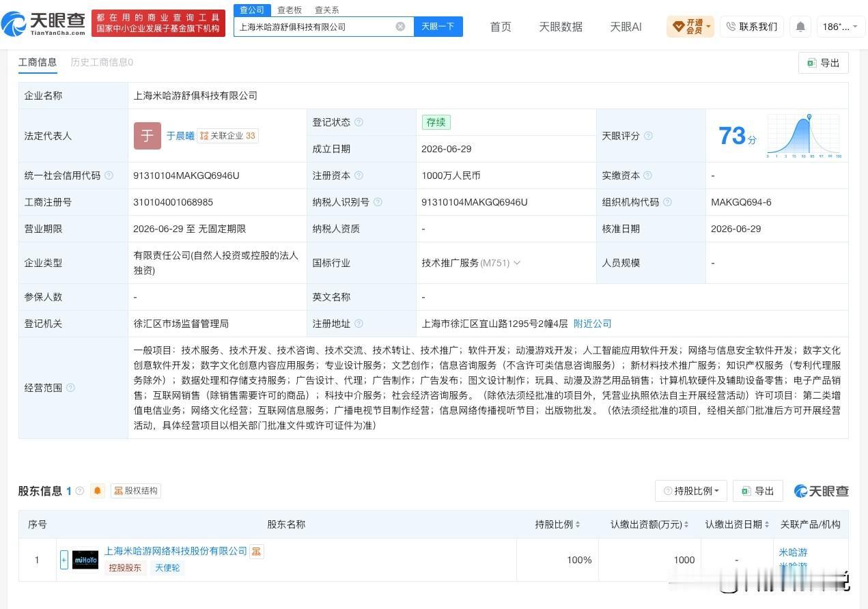The height and width of the screenshot is (609, 868).
Task: Click the 米哈游 related product link
Action: click(x=793, y=552)
